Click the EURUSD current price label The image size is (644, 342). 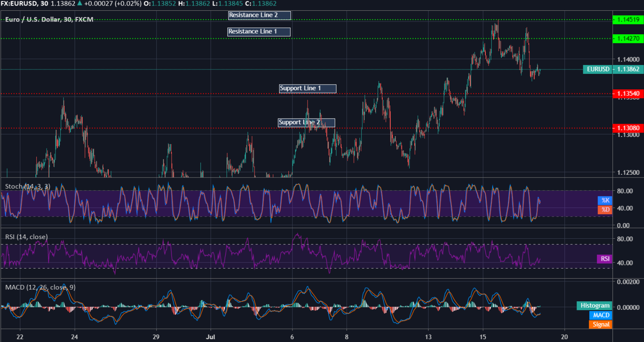[x=598, y=69]
